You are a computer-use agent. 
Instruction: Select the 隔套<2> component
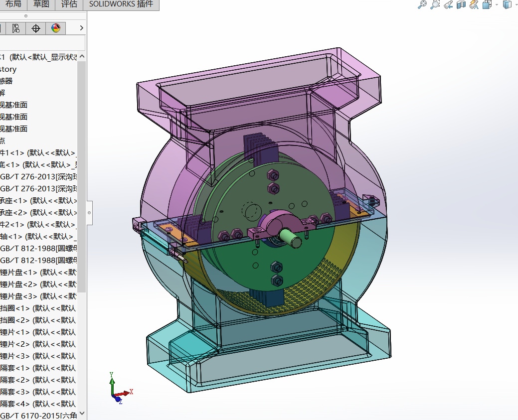[x=38, y=380]
